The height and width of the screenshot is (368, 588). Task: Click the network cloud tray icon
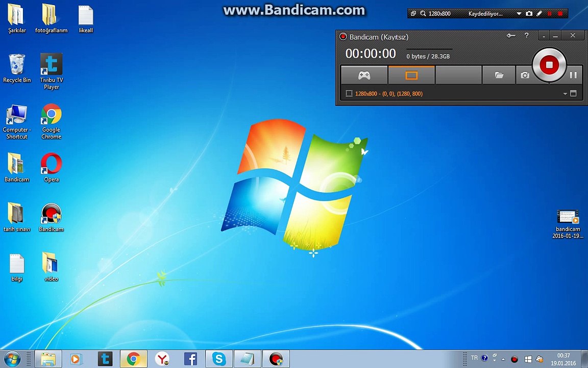coord(540,359)
